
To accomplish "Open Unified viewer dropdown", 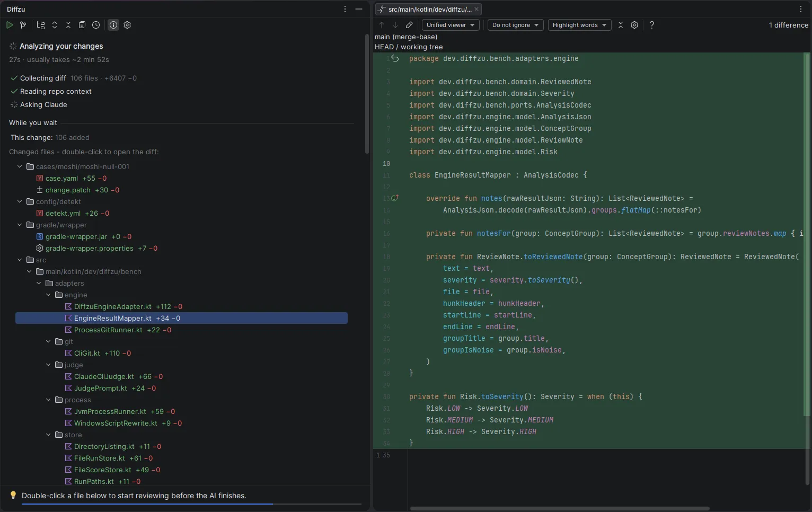I will [451, 25].
